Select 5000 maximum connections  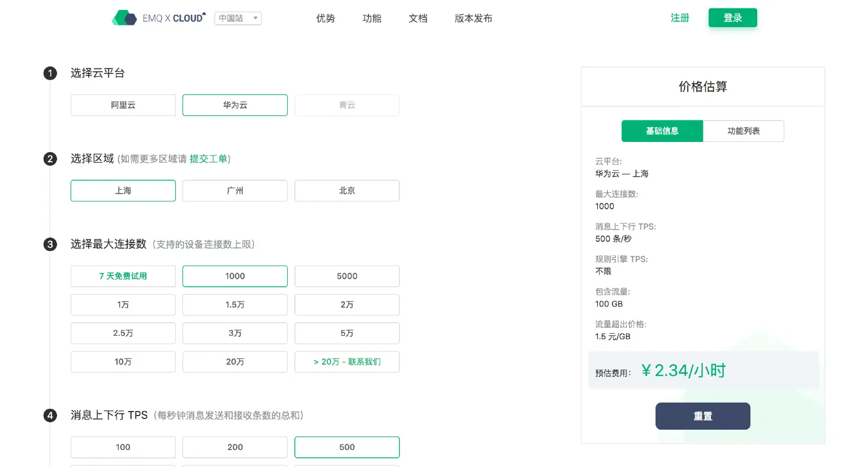pos(346,276)
